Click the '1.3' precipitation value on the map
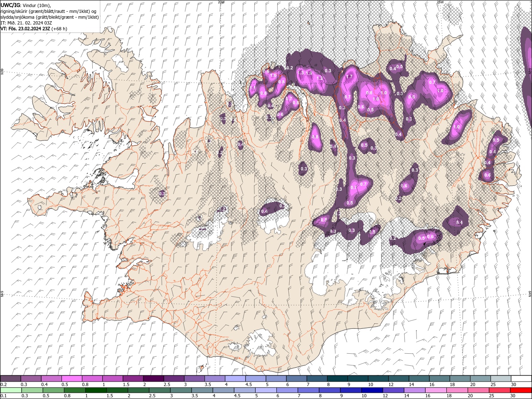The width and height of the screenshot is (532, 399). pos(300,73)
